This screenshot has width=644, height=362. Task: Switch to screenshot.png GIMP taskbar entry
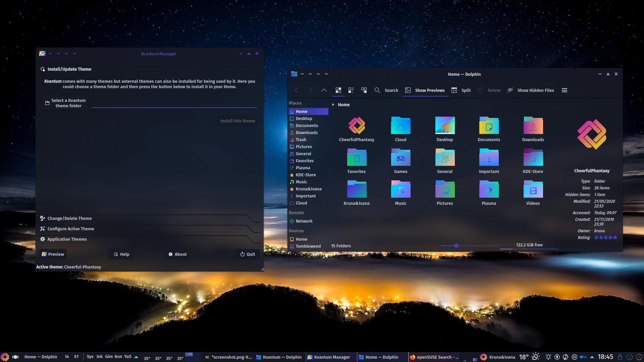[229, 357]
